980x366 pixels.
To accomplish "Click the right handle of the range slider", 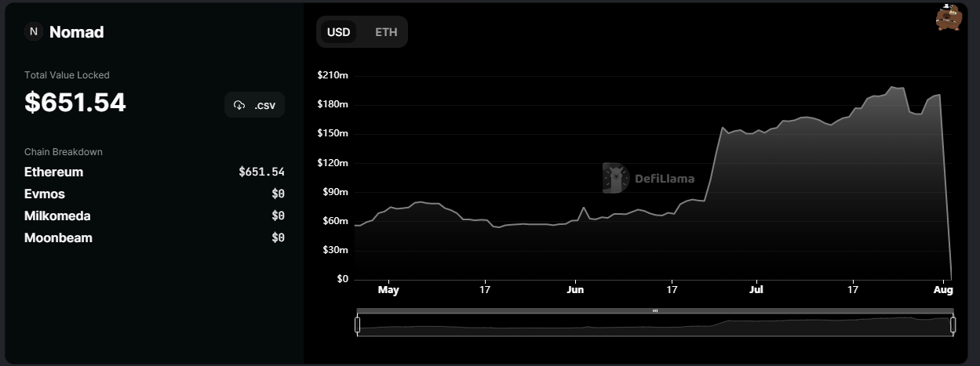I will 953,324.
